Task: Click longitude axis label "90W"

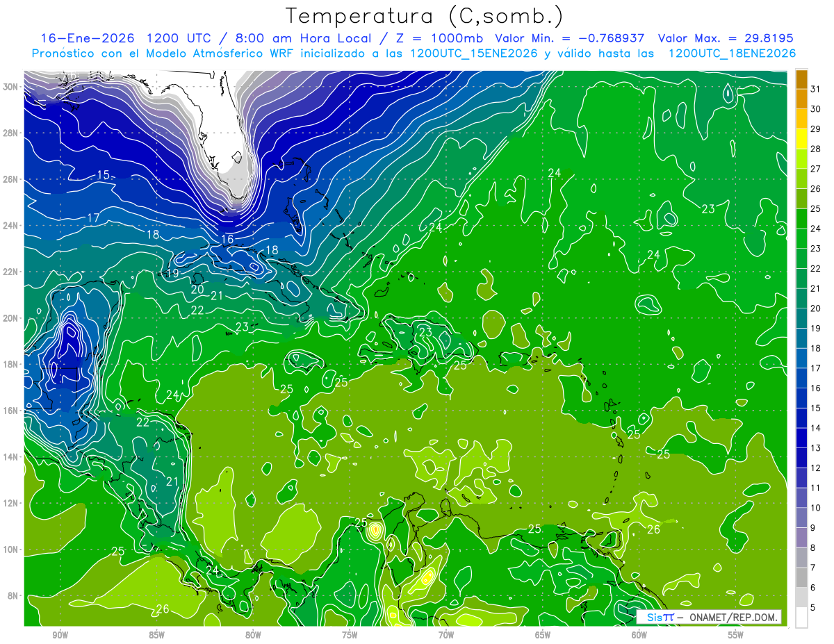Action: coord(59,635)
